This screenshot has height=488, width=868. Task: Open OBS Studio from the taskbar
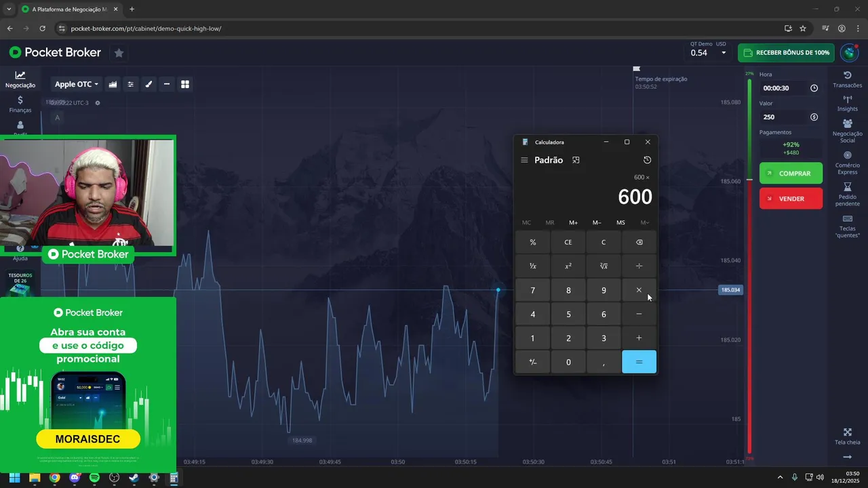point(114,478)
